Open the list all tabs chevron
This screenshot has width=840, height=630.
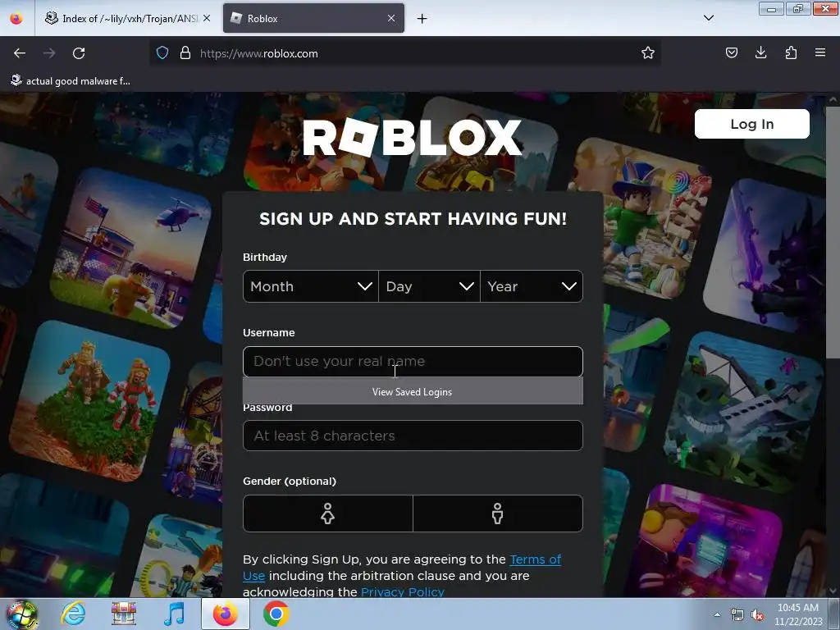pyautogui.click(x=709, y=18)
